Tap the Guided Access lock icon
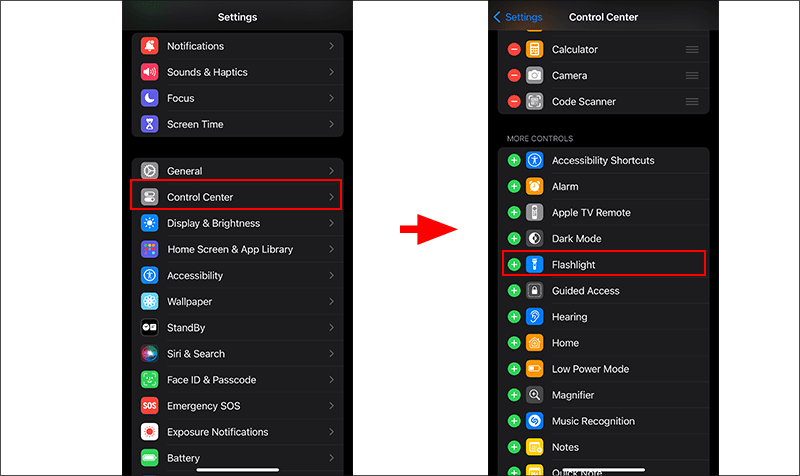The image size is (800, 476). coord(534,290)
